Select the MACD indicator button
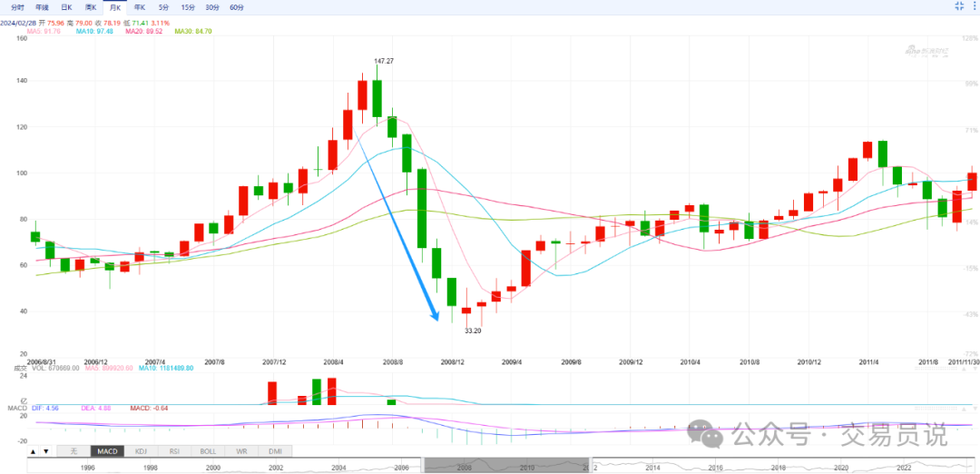This screenshot has height=474, width=980. pyautogui.click(x=107, y=451)
